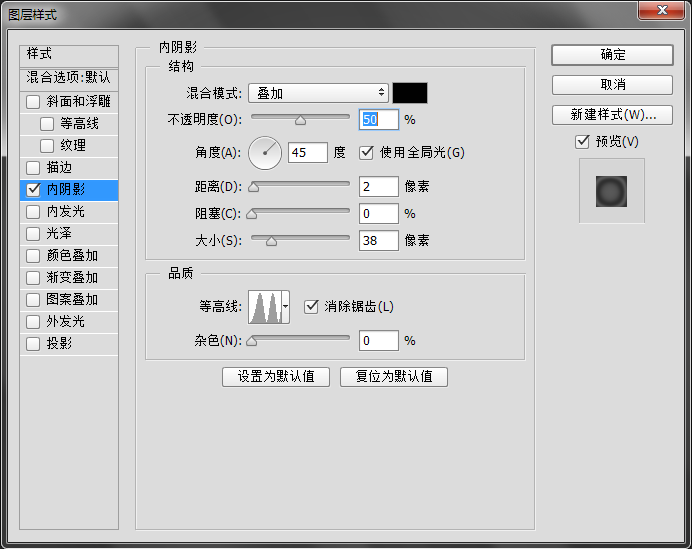Click the 杂色 percent input field
The image size is (692, 549).
379,341
